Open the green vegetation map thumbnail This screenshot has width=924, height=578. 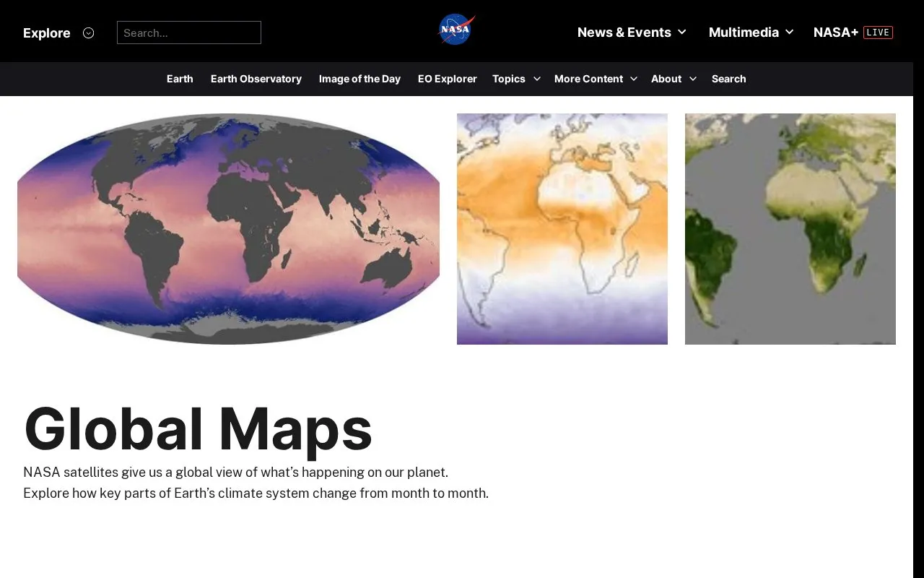tap(790, 229)
